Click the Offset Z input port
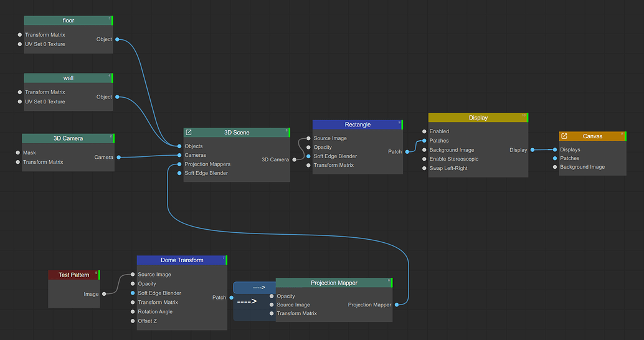Viewport: 644px width, 340px height. [133, 321]
